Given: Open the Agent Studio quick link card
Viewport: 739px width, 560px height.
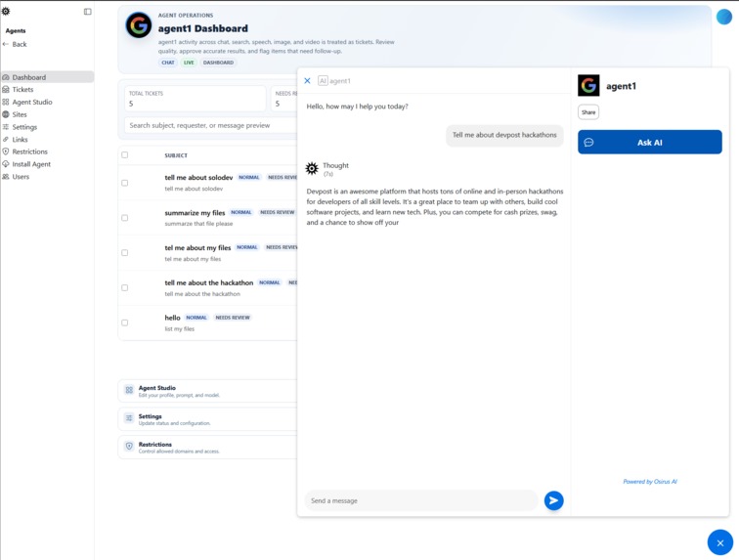Looking at the screenshot, I should coord(208,391).
